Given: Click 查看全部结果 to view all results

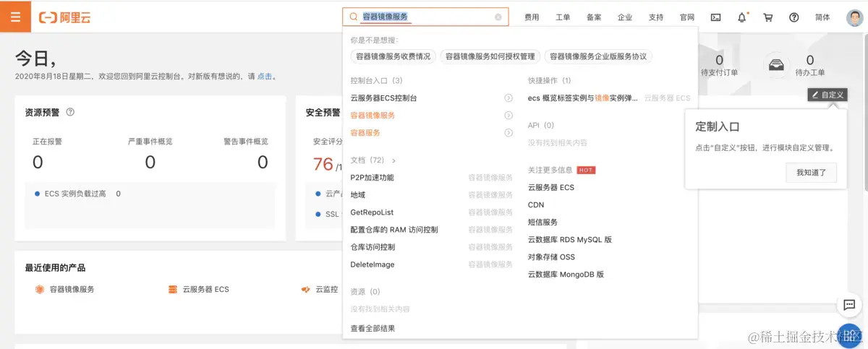Looking at the screenshot, I should coord(373,329).
